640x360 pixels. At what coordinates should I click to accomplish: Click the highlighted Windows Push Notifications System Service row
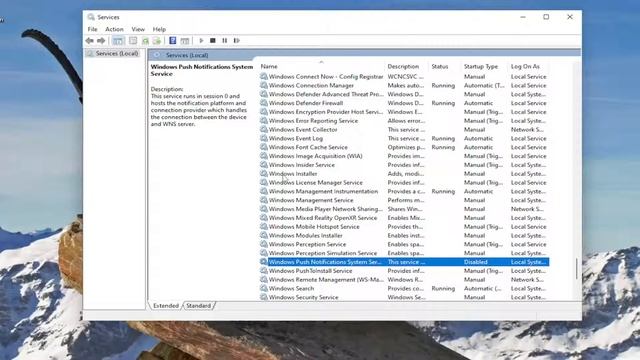click(x=404, y=262)
